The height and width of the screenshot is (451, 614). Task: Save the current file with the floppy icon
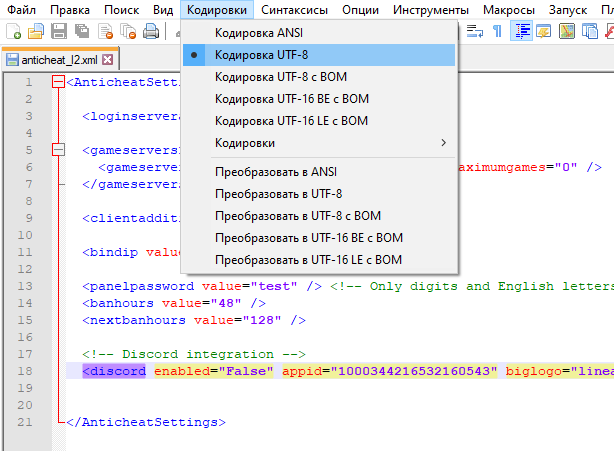pos(59,31)
